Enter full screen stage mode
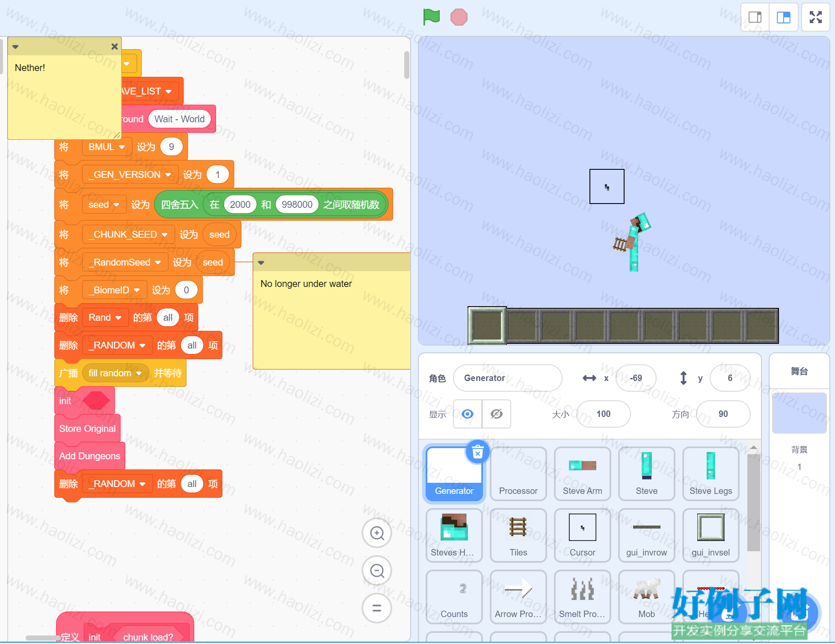The width and height of the screenshot is (835, 644). [x=816, y=17]
